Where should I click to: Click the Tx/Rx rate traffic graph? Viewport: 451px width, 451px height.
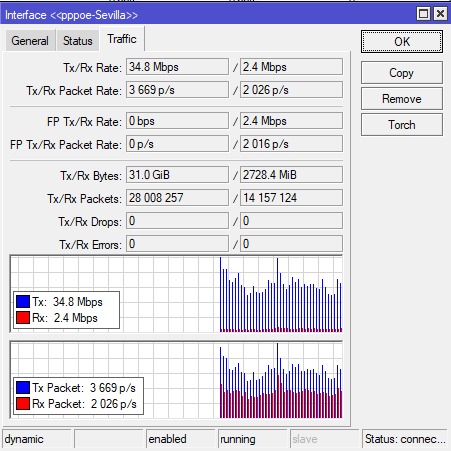pos(176,294)
